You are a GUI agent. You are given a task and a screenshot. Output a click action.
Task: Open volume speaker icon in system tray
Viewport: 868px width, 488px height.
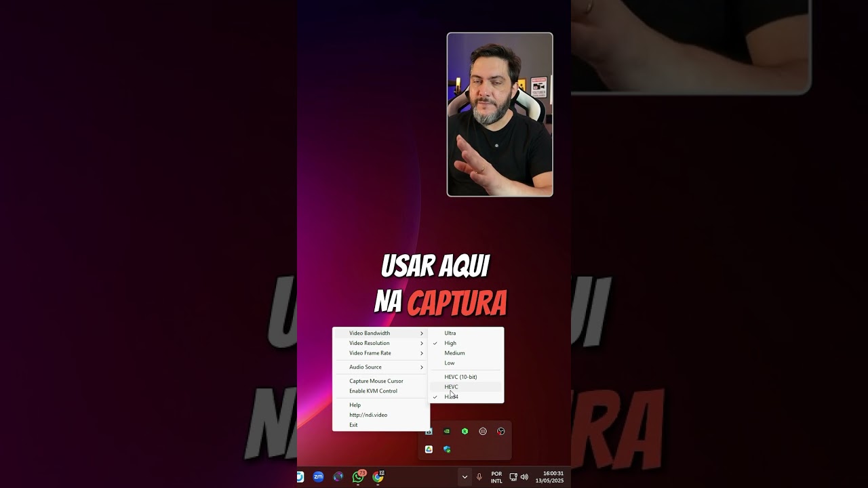(524, 477)
